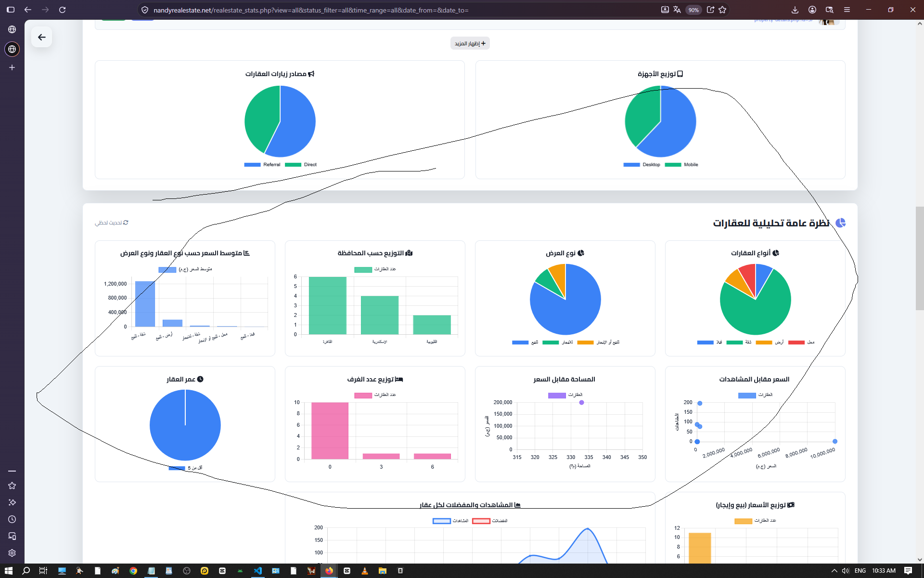Toggle the Desktop legend item

point(642,165)
